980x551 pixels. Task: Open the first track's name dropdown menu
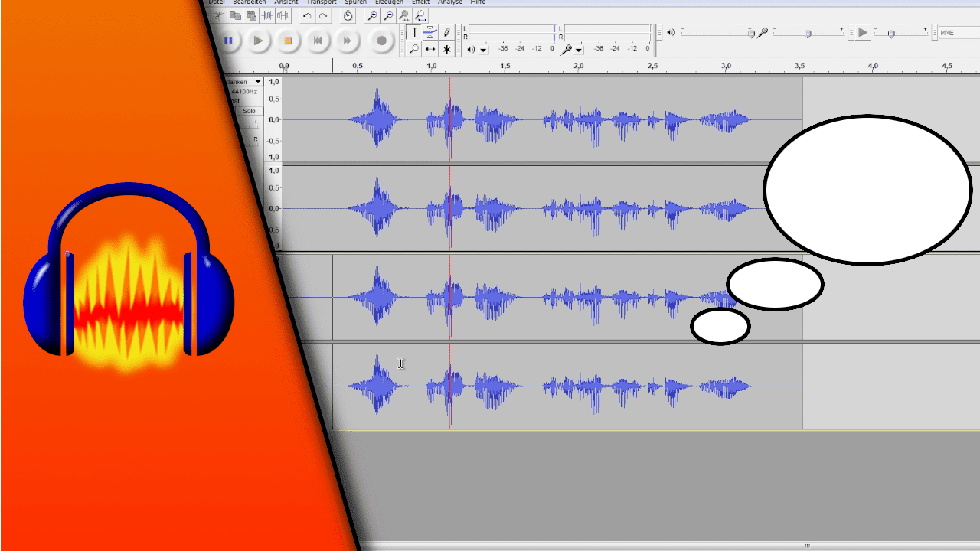245,81
